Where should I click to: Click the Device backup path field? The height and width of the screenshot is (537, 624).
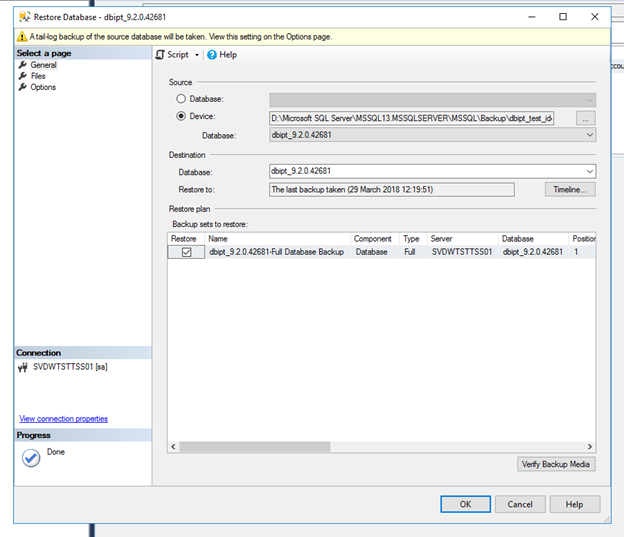click(411, 118)
